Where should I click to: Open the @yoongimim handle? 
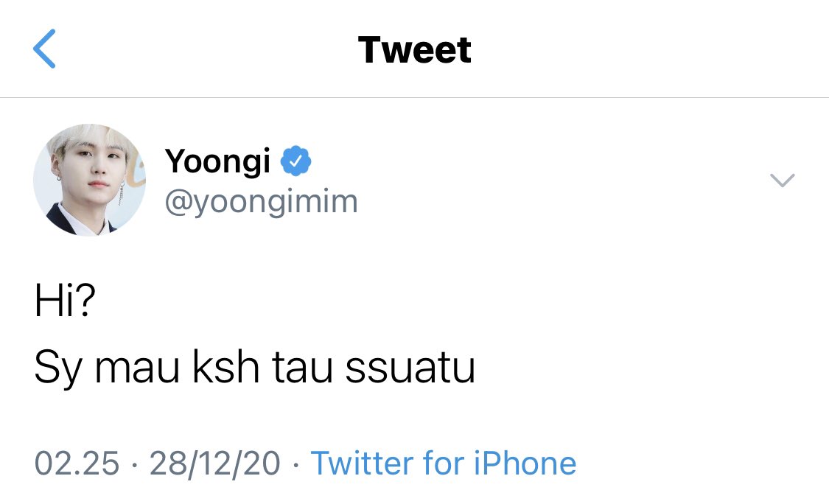pos(261,203)
